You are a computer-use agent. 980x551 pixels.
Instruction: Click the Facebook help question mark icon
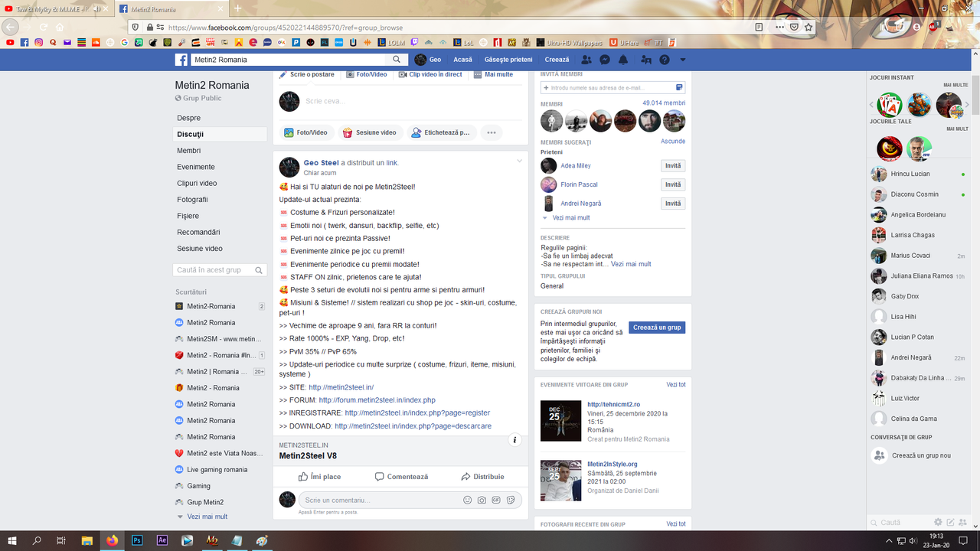point(665,60)
